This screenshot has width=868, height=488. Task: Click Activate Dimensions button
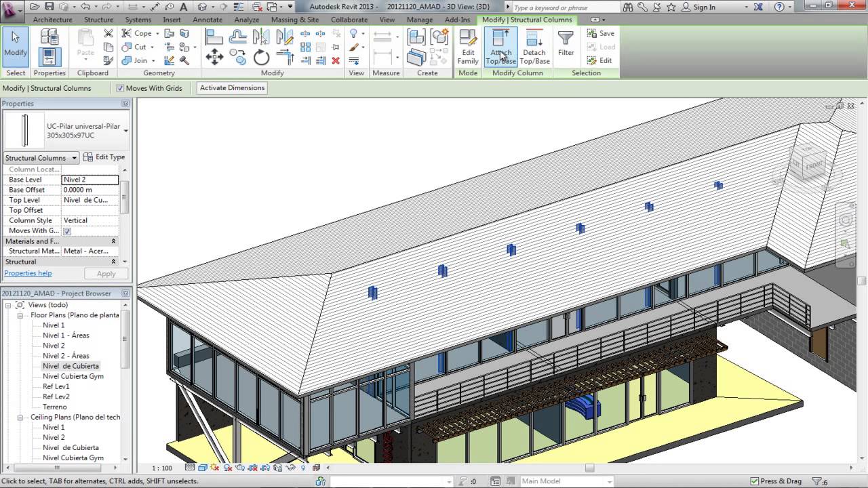point(232,88)
